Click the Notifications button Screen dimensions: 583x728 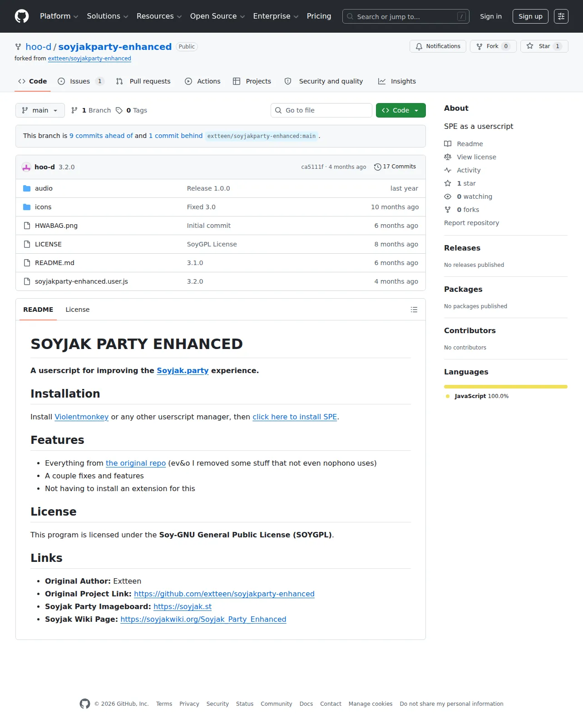(438, 46)
